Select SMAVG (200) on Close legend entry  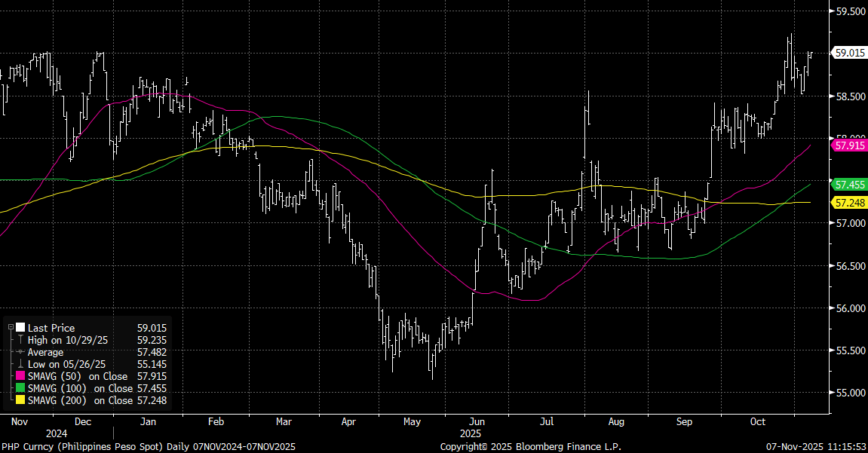pyautogui.click(x=79, y=400)
